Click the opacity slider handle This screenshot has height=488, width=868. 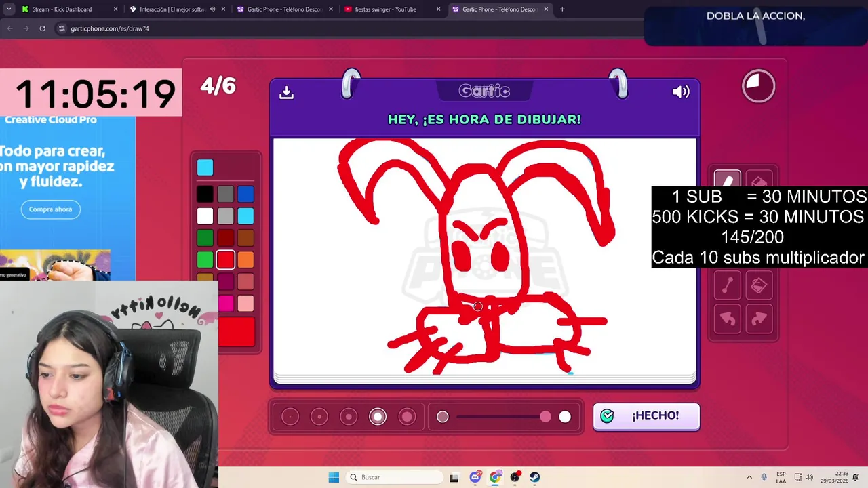(546, 417)
